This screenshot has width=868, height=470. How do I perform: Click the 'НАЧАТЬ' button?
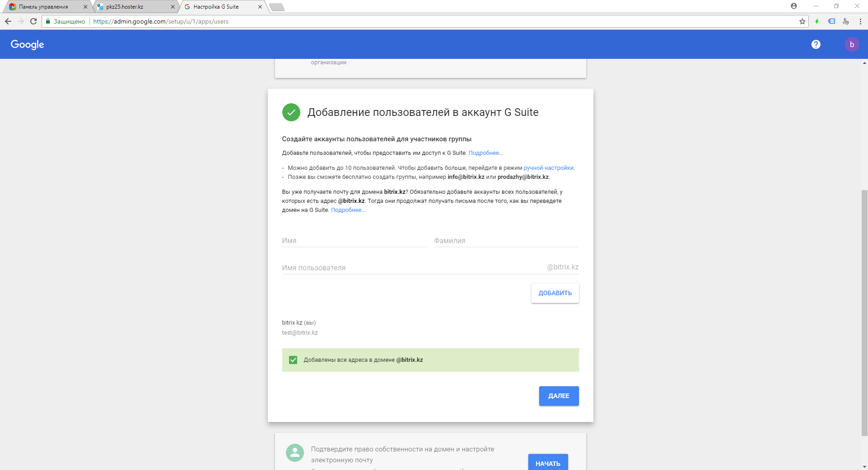pos(548,462)
